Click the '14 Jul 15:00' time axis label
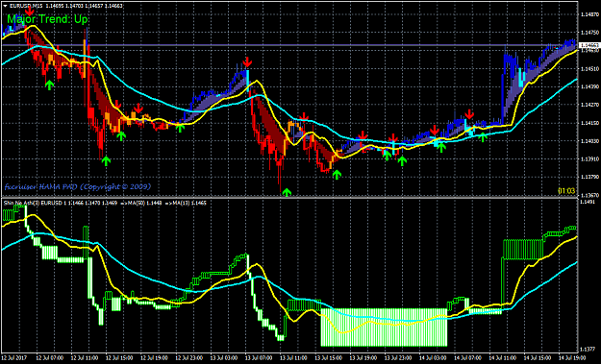Screen dimensions: 601x364 point(538,358)
